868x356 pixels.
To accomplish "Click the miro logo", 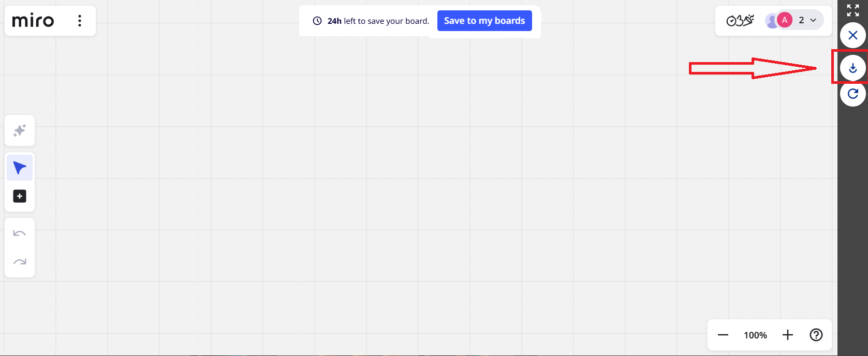I will click(33, 21).
